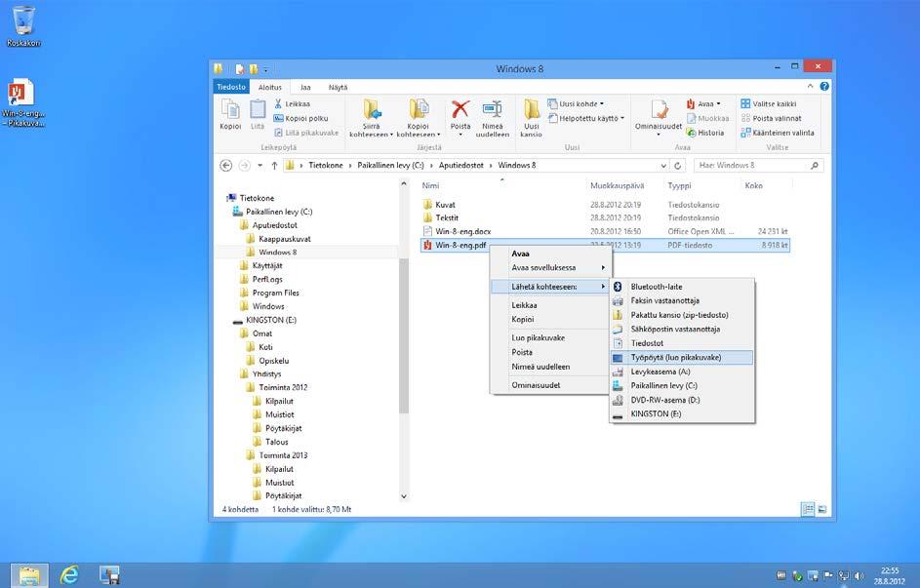
Task: Choose Bluetooth-laite in send-to submenu
Action: (x=682, y=287)
